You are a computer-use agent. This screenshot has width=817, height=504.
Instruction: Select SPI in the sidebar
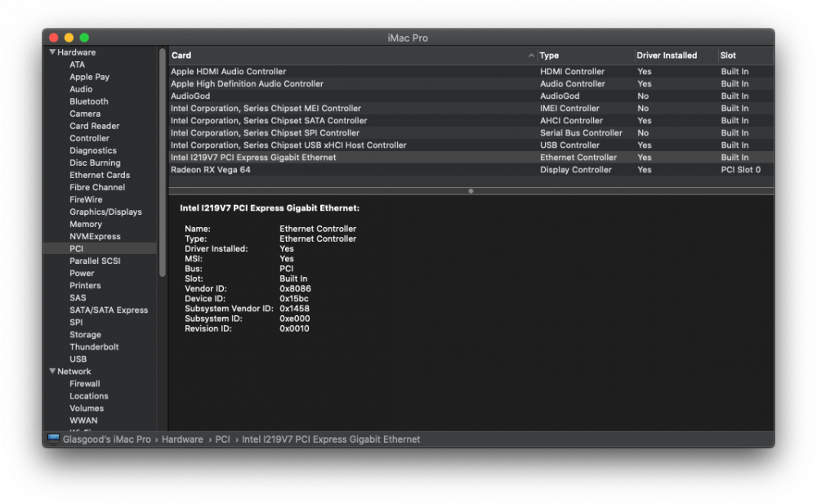coord(76,322)
